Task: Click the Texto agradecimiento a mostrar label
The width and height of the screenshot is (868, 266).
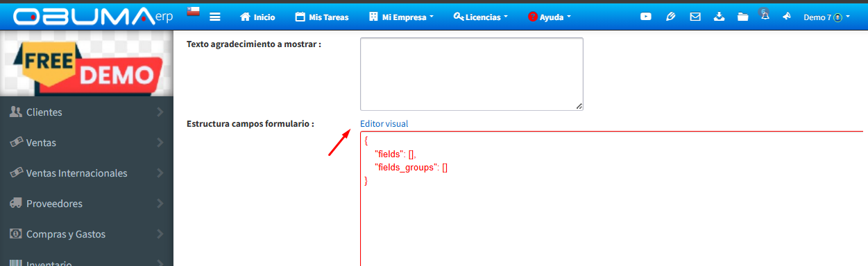Action: coord(254,44)
